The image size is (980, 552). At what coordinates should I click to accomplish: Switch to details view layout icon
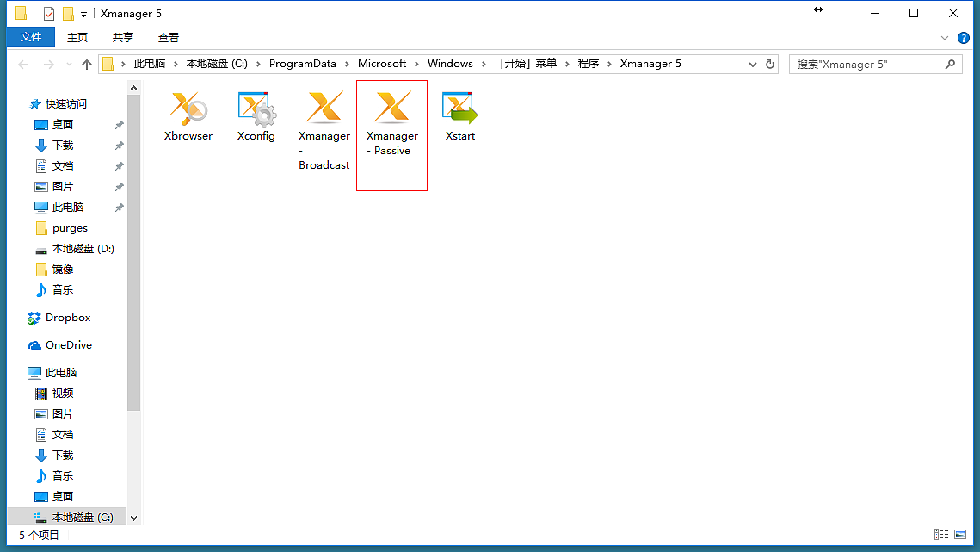(940, 535)
